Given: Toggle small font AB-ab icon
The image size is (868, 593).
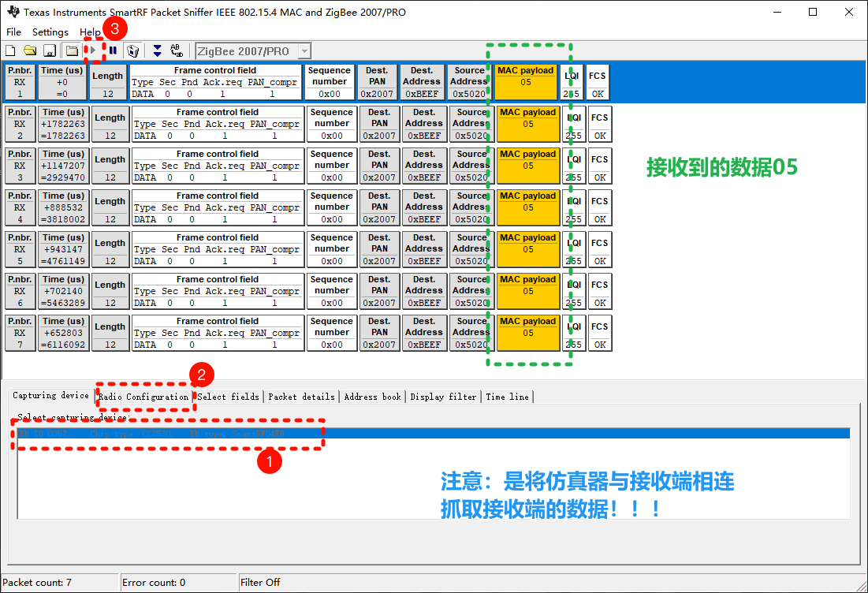Looking at the screenshot, I should 177,51.
